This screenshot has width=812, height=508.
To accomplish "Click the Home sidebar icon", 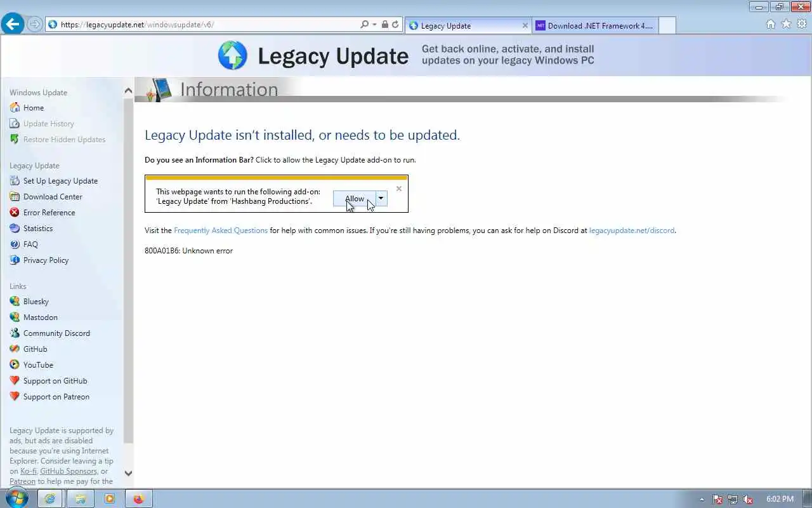I will (15, 108).
